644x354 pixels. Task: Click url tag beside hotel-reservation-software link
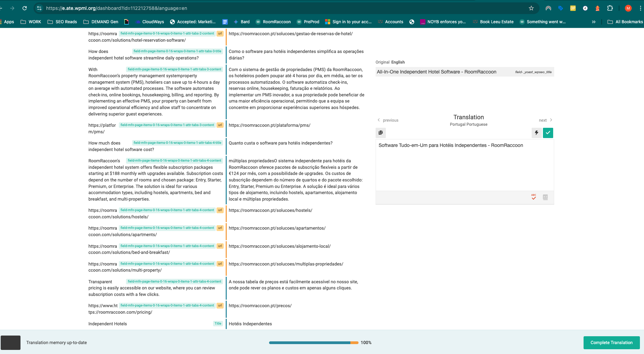click(220, 33)
